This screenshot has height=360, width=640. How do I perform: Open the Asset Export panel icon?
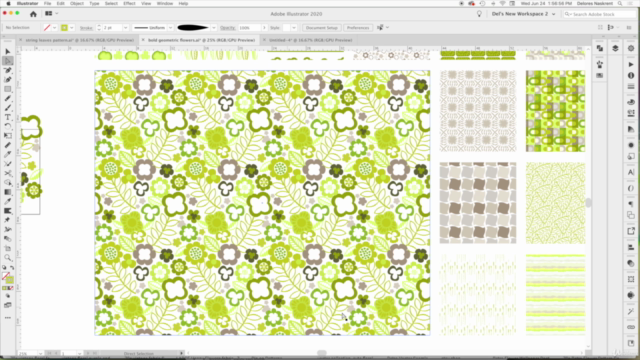coord(631,231)
